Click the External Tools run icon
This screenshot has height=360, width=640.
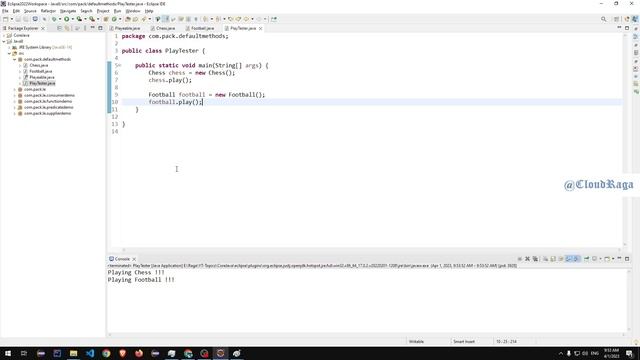pos(92,19)
